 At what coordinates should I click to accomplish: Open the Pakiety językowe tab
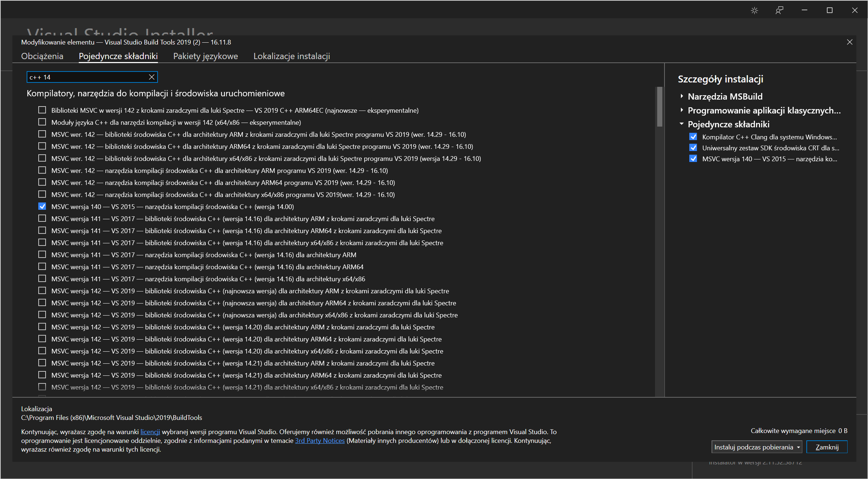click(206, 56)
